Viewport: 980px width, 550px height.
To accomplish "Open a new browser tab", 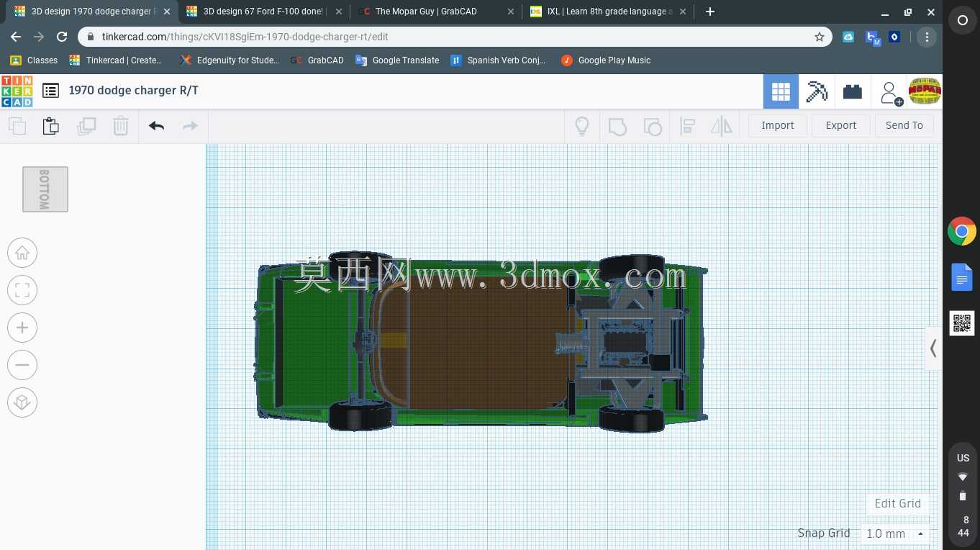I will (710, 12).
